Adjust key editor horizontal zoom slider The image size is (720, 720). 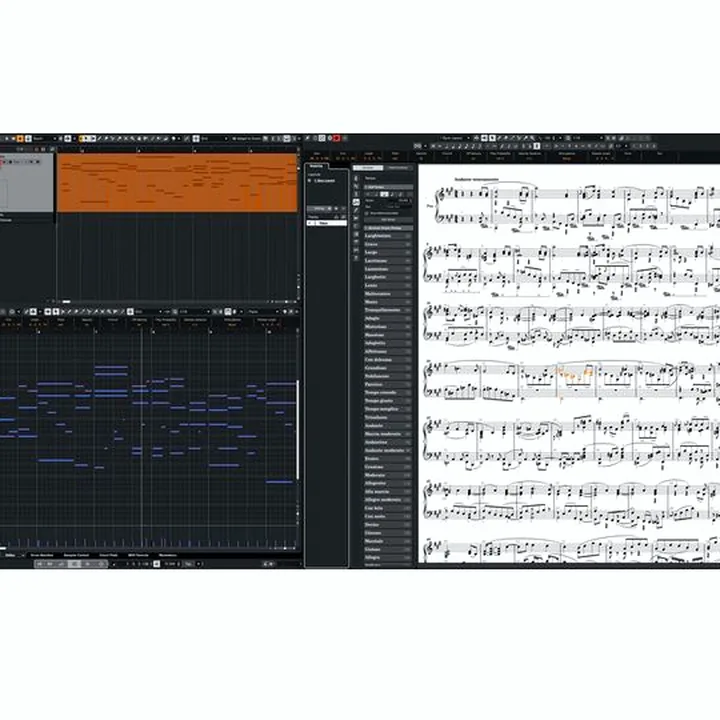[x=285, y=548]
